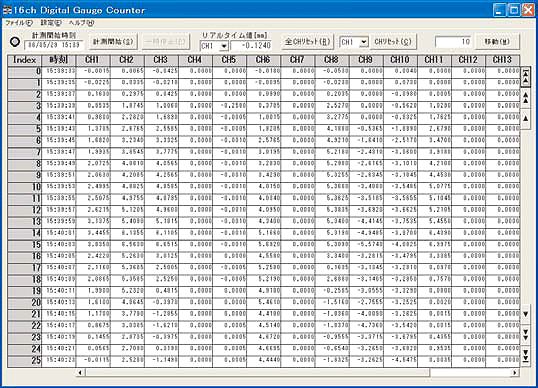Open the ファイル (File) menu
Viewport: 538px width, 388px height.
(x=19, y=23)
